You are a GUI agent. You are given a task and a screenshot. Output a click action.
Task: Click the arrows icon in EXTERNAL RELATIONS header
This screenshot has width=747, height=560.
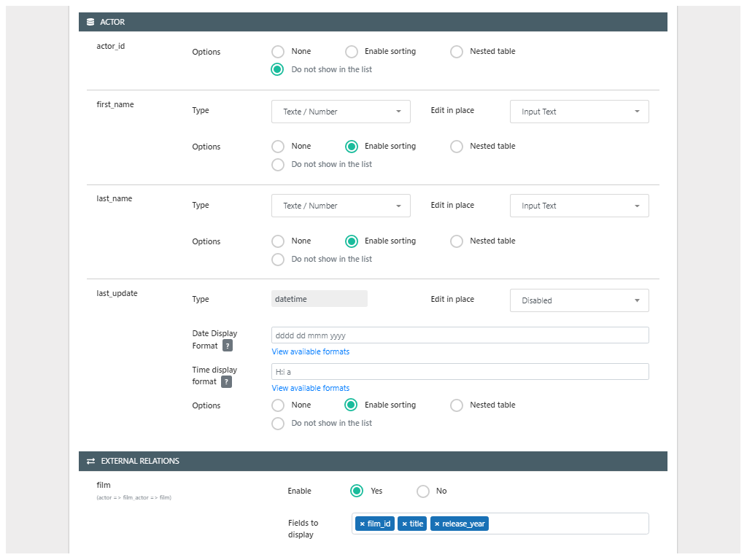coord(90,462)
